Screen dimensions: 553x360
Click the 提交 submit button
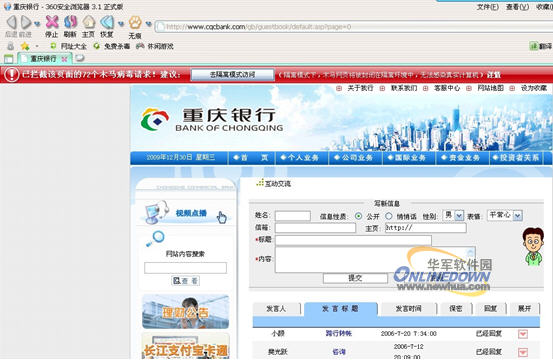[x=355, y=278]
